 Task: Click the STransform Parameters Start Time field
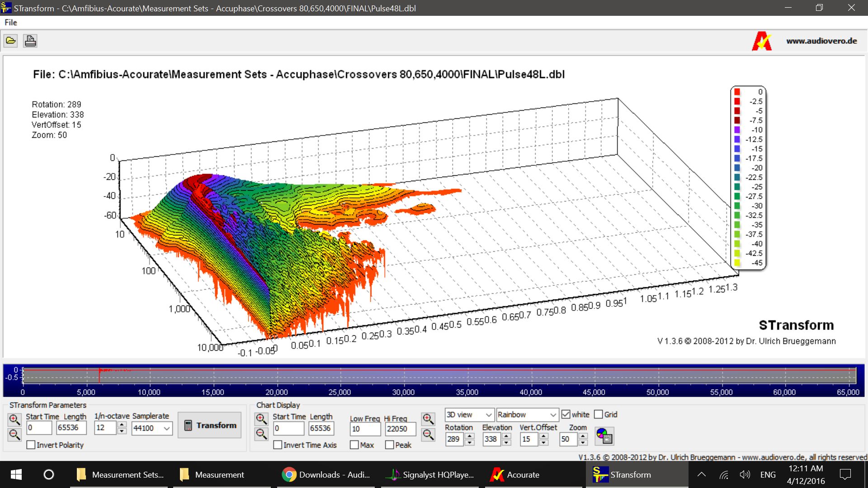pyautogui.click(x=39, y=428)
